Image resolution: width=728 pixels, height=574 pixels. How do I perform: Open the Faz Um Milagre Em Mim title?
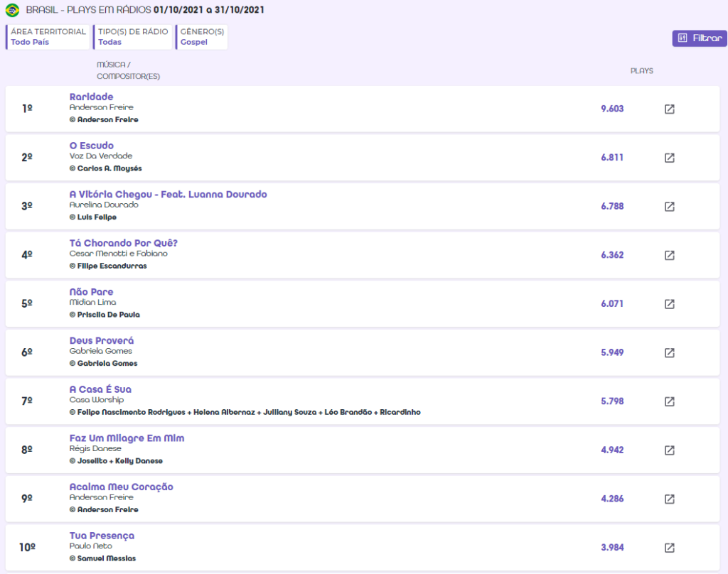tap(127, 438)
